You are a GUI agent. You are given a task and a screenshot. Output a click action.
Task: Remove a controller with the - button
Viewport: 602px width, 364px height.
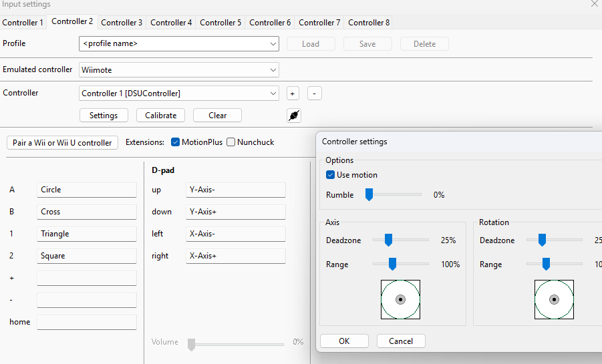(315, 94)
